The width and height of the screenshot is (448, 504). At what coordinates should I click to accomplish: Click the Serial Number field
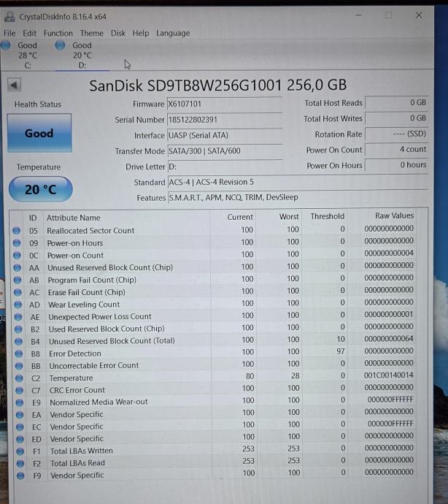coord(225,120)
